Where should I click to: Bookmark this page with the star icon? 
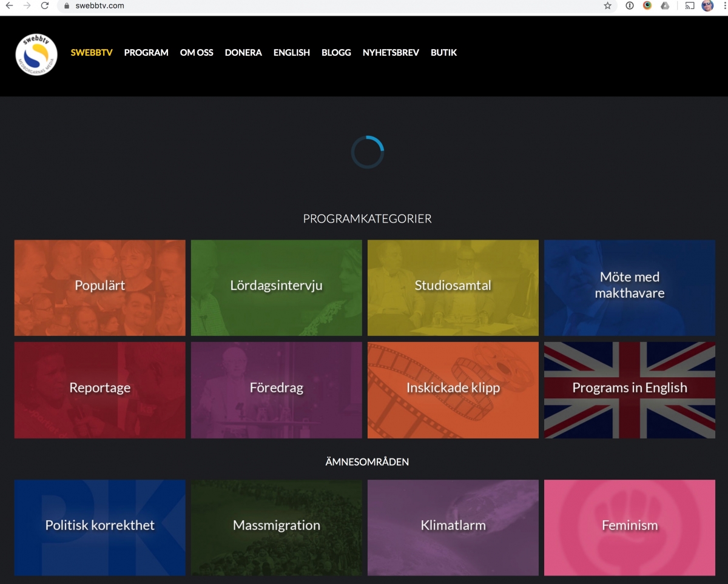[x=607, y=5]
